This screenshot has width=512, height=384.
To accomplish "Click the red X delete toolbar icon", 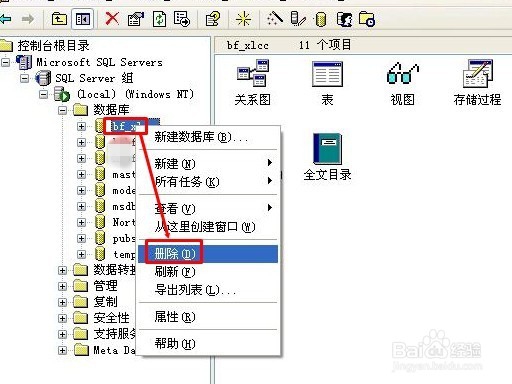I will point(112,18).
